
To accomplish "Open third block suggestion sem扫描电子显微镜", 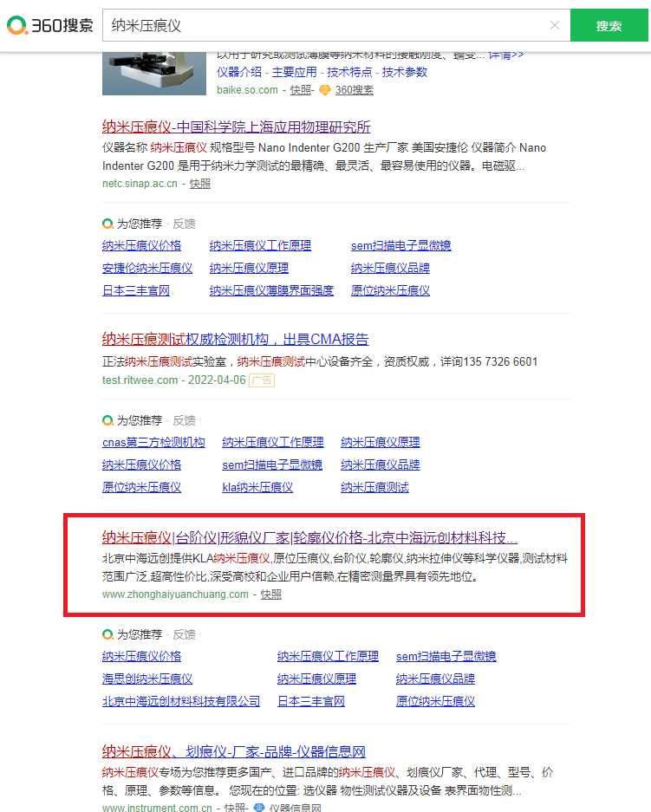I will coord(446,657).
